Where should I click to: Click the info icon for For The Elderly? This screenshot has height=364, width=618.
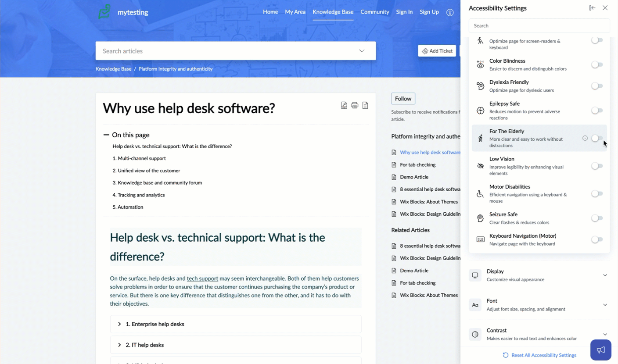(x=585, y=138)
